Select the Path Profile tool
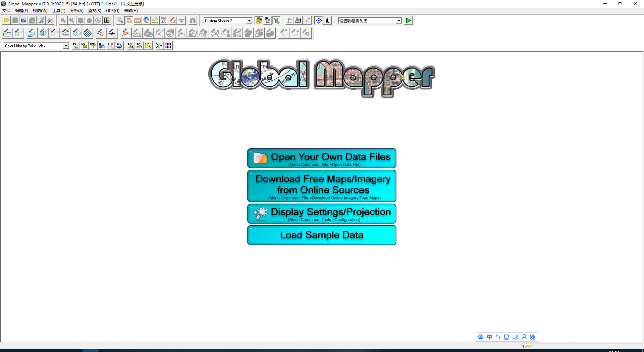Image resolution: width=644 pixels, height=352 pixels. [x=155, y=20]
